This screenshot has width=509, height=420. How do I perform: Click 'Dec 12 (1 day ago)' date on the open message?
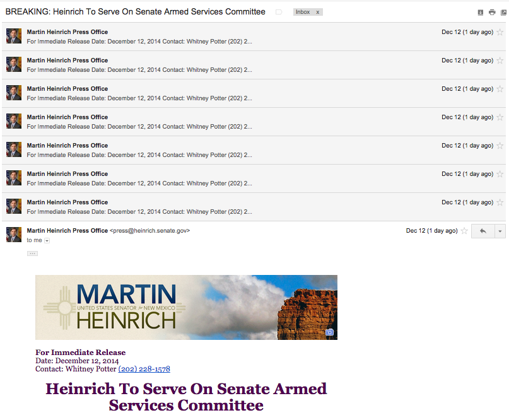click(432, 231)
